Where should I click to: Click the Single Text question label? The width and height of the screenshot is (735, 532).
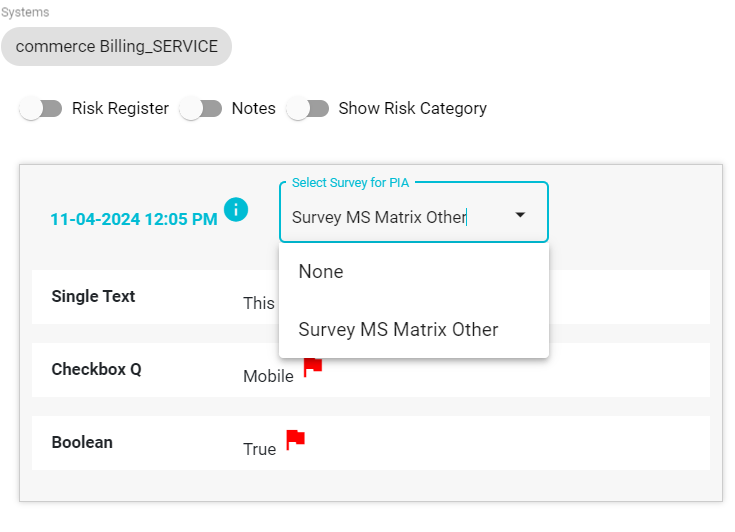(93, 296)
